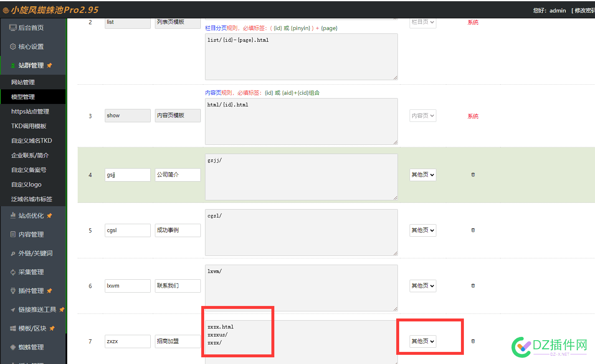Click the 公司简介 name input field
The width and height of the screenshot is (595, 364).
point(177,175)
